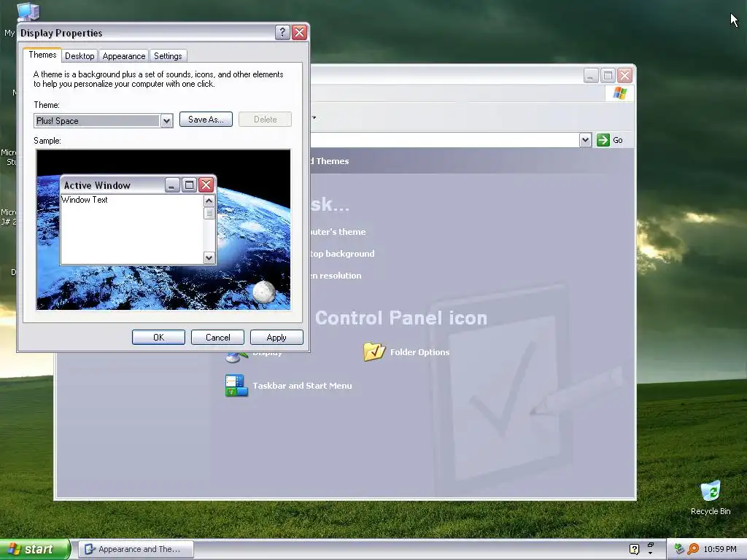Viewport: 747px width, 560px height.
Task: Click Cancel in Display Properties
Action: [x=217, y=337]
